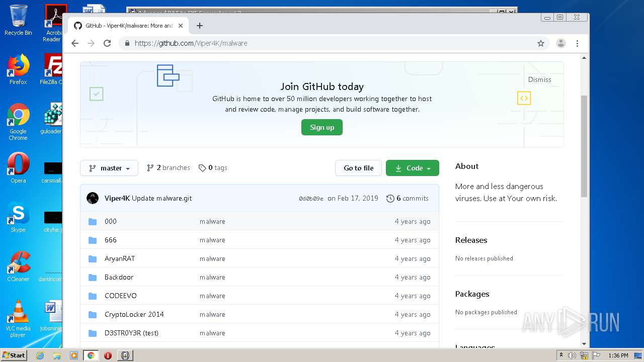Open Firefox desktop shortcut
The width and height of the screenshot is (644, 362).
18,69
